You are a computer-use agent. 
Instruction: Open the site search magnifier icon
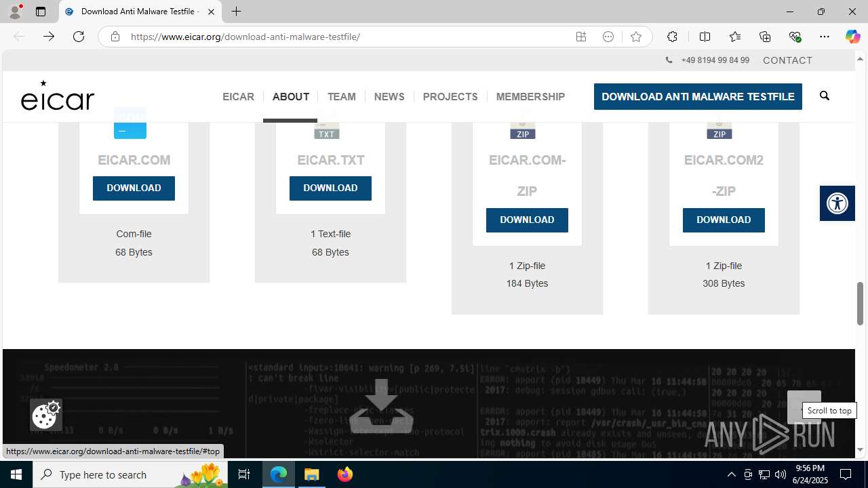825,96
